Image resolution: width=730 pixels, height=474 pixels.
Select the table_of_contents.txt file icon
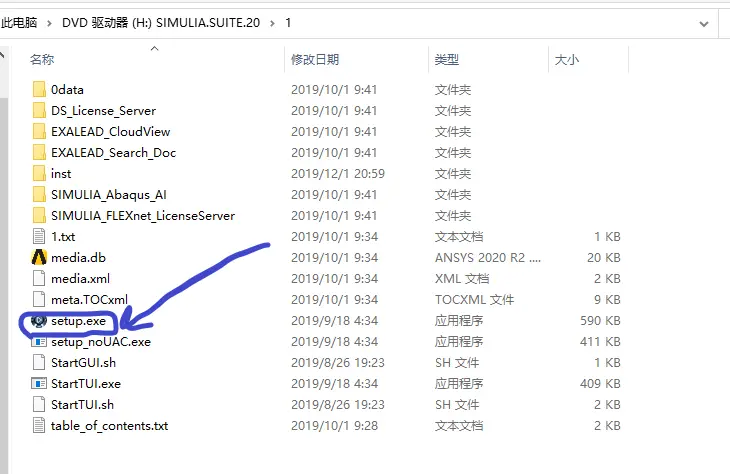(x=39, y=425)
